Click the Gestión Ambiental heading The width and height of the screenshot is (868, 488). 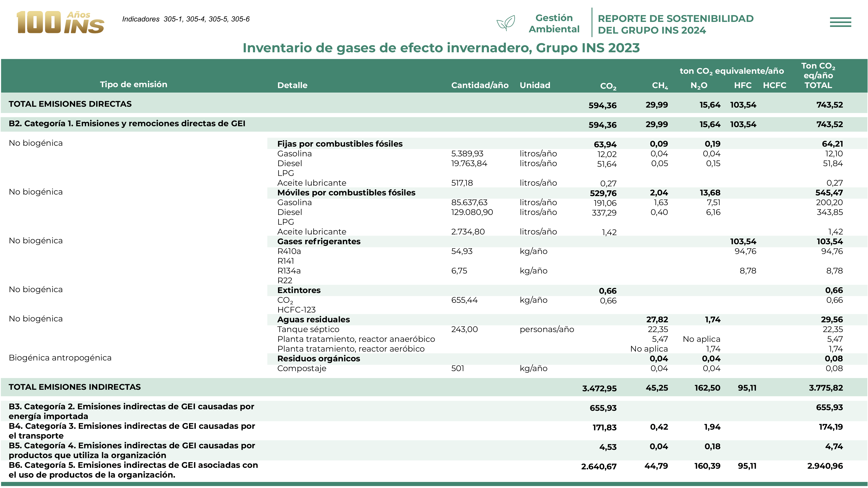coord(554,23)
